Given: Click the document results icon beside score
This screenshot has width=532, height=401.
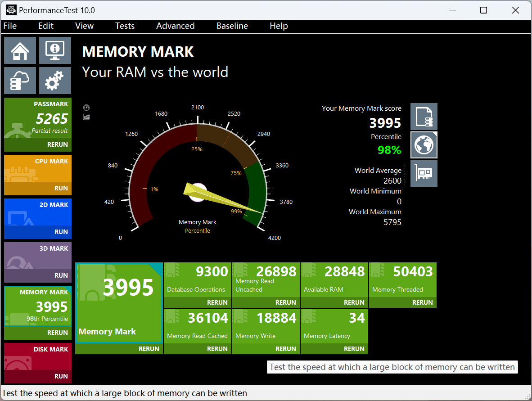Looking at the screenshot, I should pyautogui.click(x=424, y=117).
